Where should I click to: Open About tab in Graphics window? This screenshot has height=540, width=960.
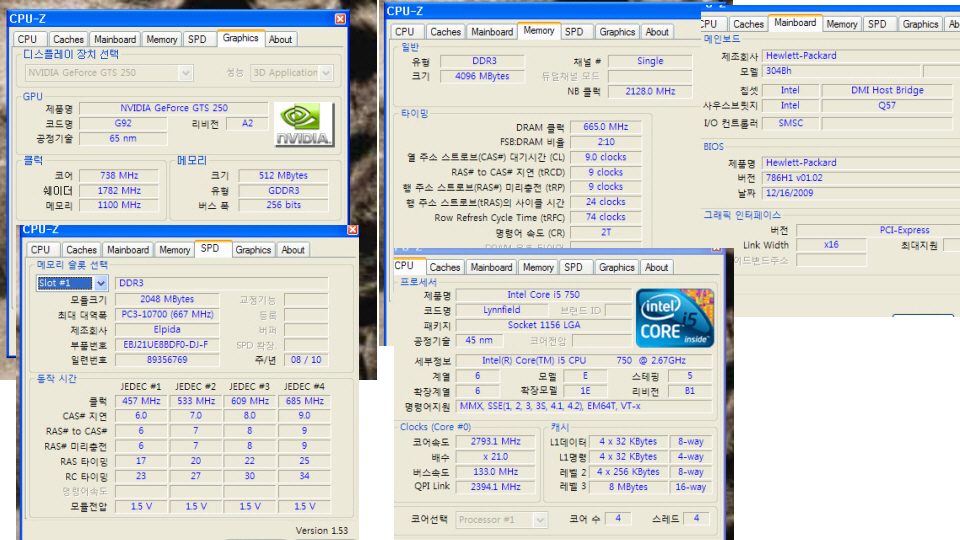tap(280, 39)
